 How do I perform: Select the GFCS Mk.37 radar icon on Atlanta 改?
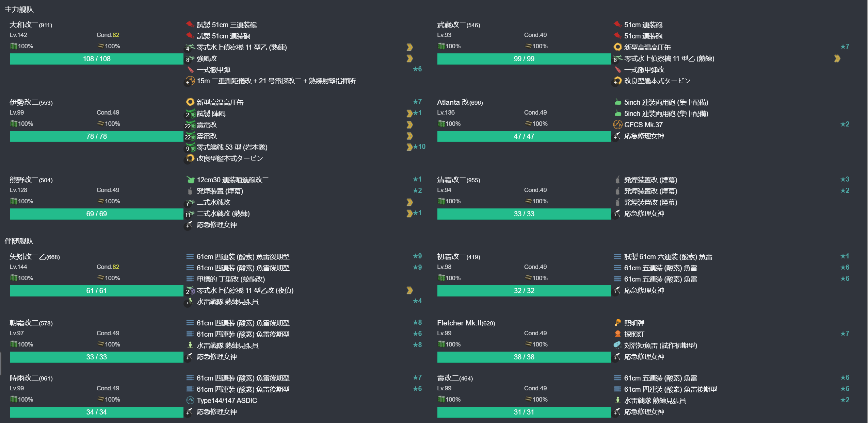tap(617, 125)
